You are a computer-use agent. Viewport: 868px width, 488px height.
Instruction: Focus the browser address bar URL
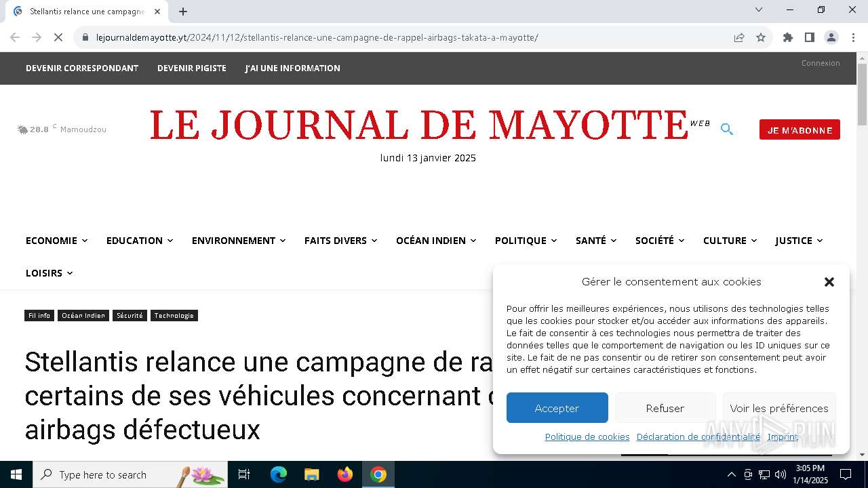tap(317, 37)
